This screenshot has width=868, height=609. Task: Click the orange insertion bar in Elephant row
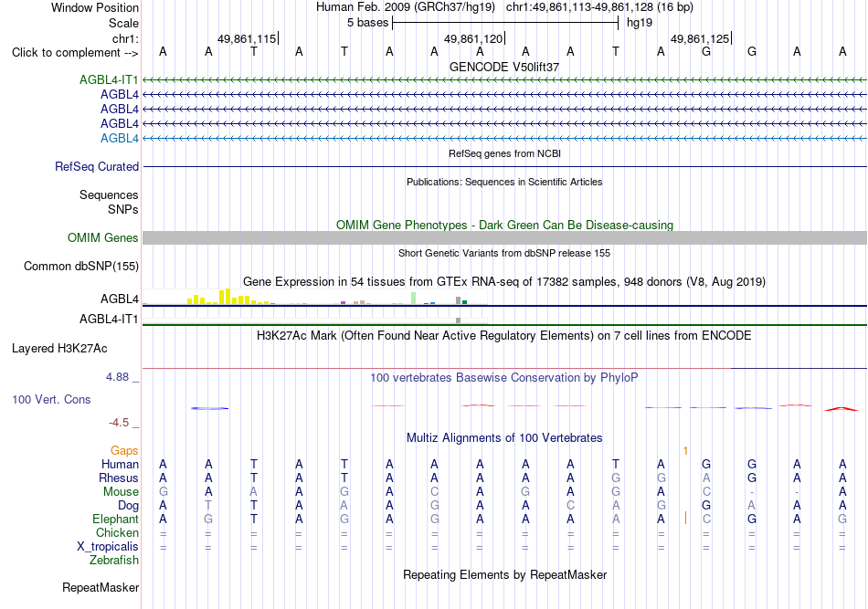point(686,519)
